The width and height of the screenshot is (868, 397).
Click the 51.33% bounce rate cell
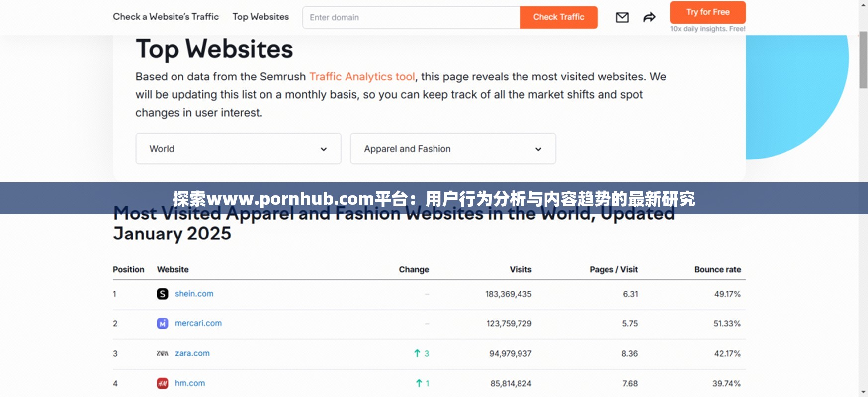click(x=727, y=324)
